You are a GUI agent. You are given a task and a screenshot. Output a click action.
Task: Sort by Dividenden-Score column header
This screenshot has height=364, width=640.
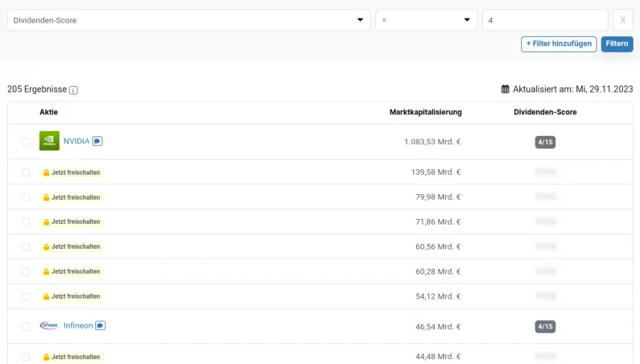pyautogui.click(x=545, y=112)
